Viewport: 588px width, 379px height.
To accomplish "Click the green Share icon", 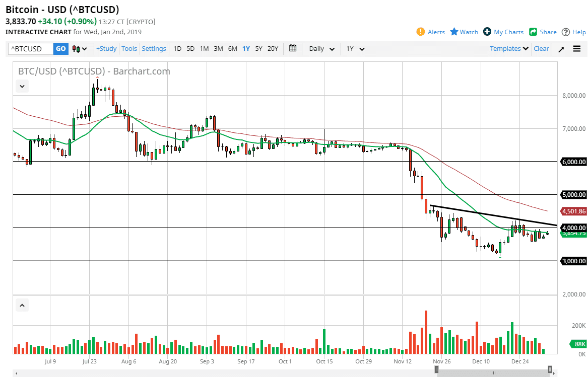I will (x=533, y=32).
